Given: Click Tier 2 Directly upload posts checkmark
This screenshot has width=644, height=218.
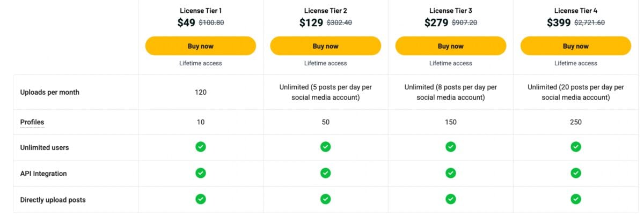Looking at the screenshot, I should click(x=326, y=199).
